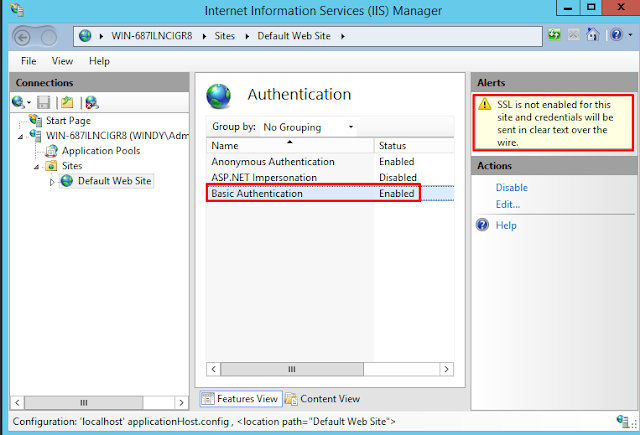
Task: Select Application Pools in the tree
Action: [101, 151]
